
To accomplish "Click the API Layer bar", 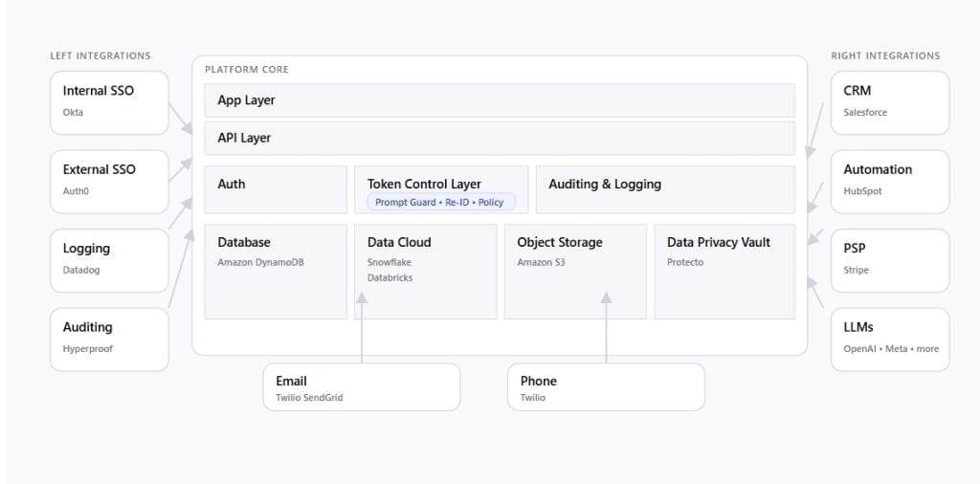I will (x=499, y=138).
